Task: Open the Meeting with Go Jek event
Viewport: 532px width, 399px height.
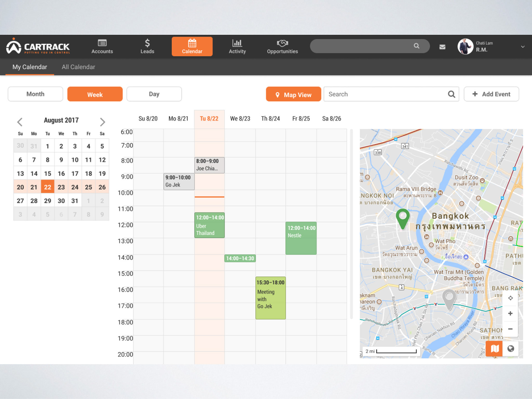Action: pyautogui.click(x=270, y=298)
